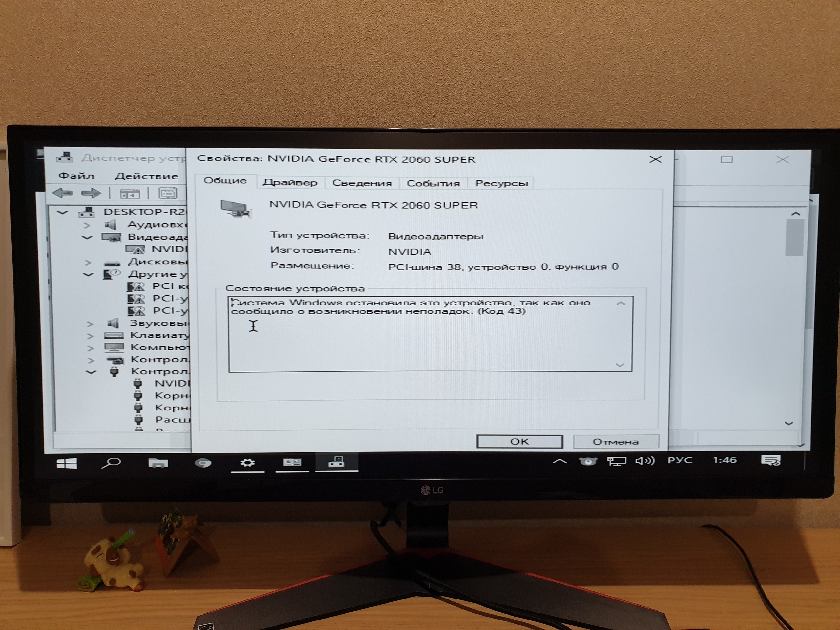Open File Explorer from the taskbar
The width and height of the screenshot is (840, 630).
[158, 463]
